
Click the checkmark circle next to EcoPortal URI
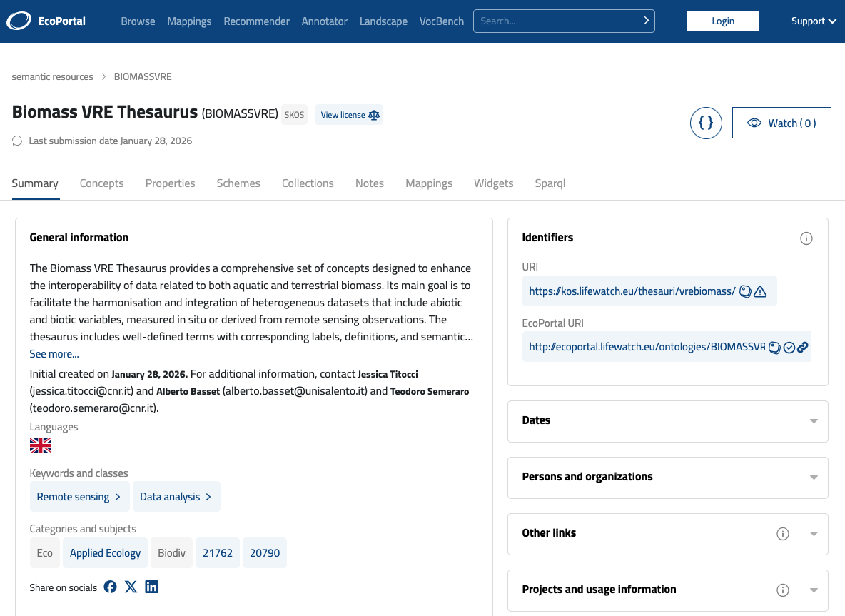click(x=789, y=348)
